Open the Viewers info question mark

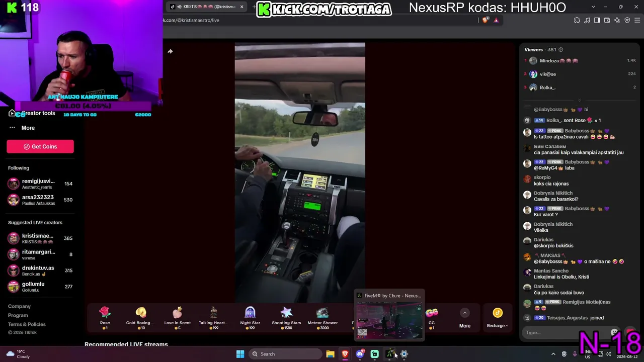click(561, 50)
